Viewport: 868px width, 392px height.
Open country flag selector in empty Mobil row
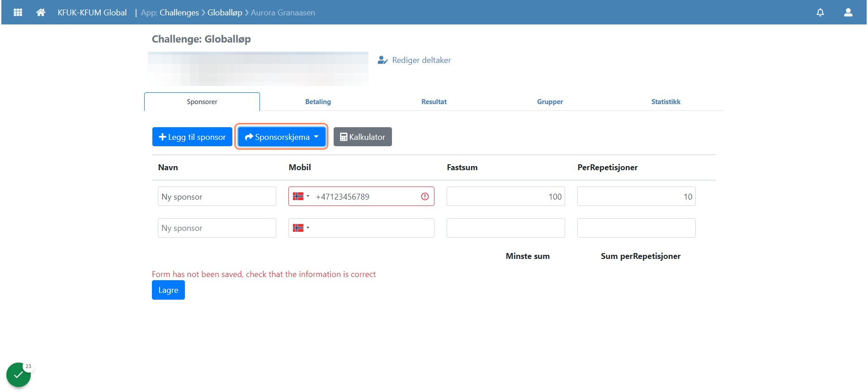point(301,228)
